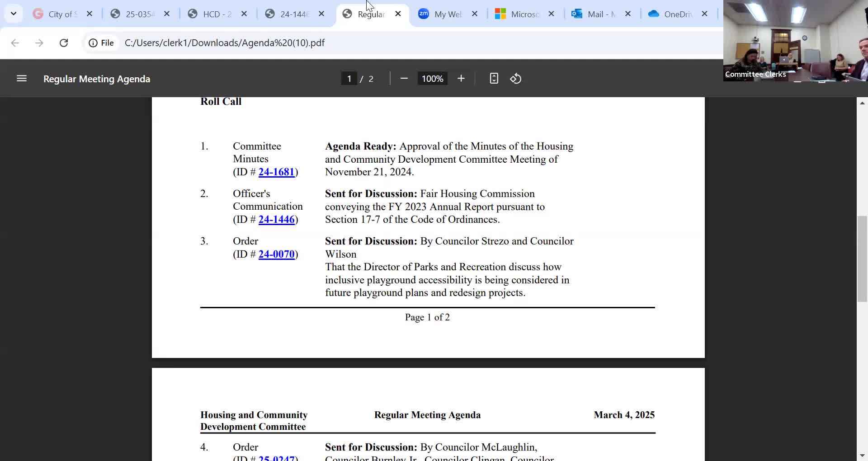Switch to the Mail Outlook tab

(601, 14)
